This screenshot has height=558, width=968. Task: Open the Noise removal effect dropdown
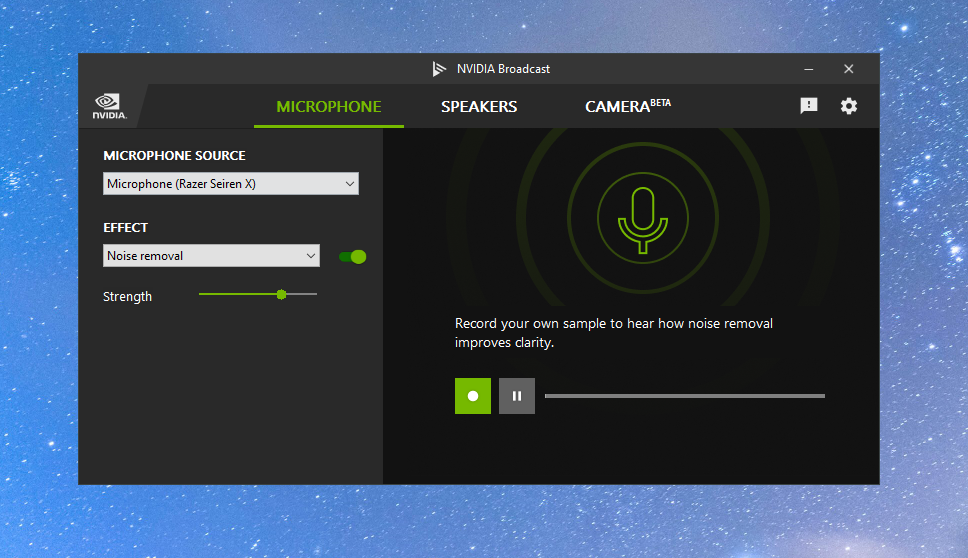point(211,256)
